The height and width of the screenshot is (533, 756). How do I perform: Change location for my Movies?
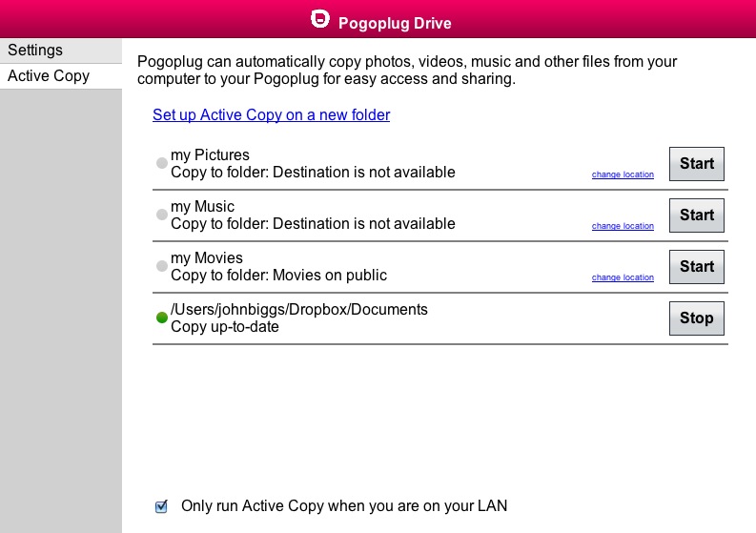(623, 277)
